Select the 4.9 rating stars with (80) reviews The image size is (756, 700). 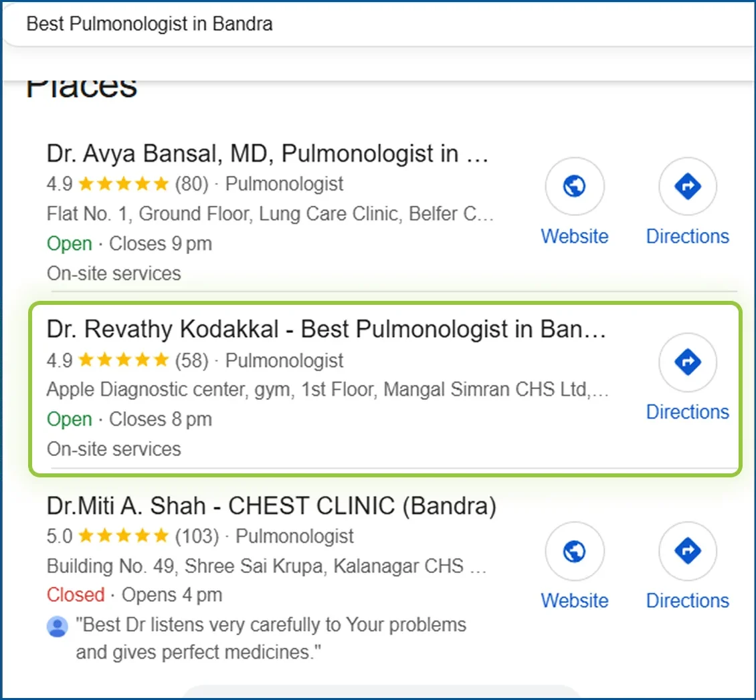pyautogui.click(x=123, y=184)
